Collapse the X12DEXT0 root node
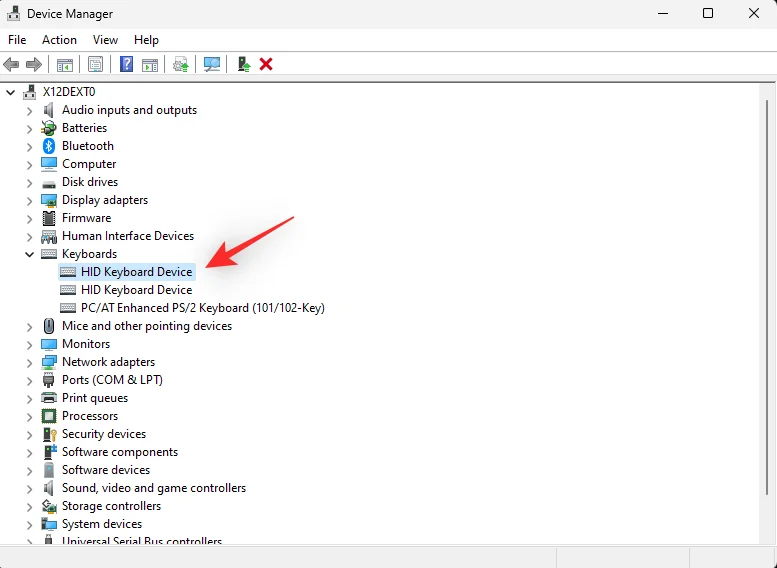Screen dimensions: 777x568 coord(11,92)
